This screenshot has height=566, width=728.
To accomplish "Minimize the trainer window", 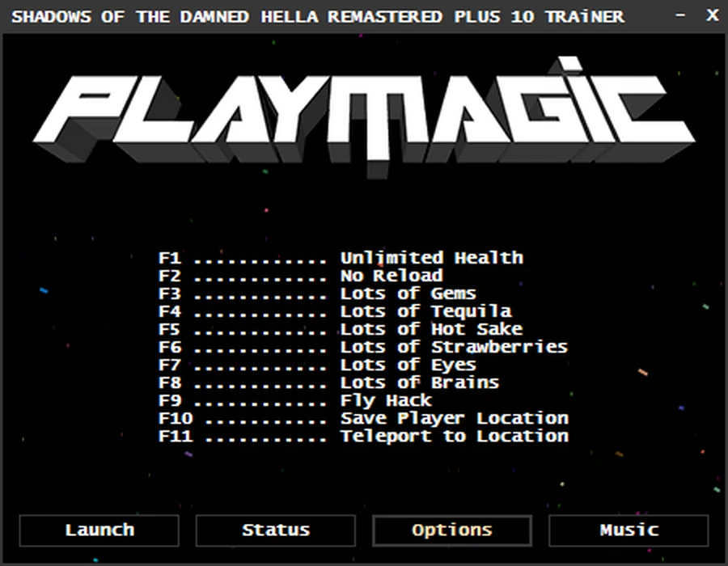I will pos(679,15).
